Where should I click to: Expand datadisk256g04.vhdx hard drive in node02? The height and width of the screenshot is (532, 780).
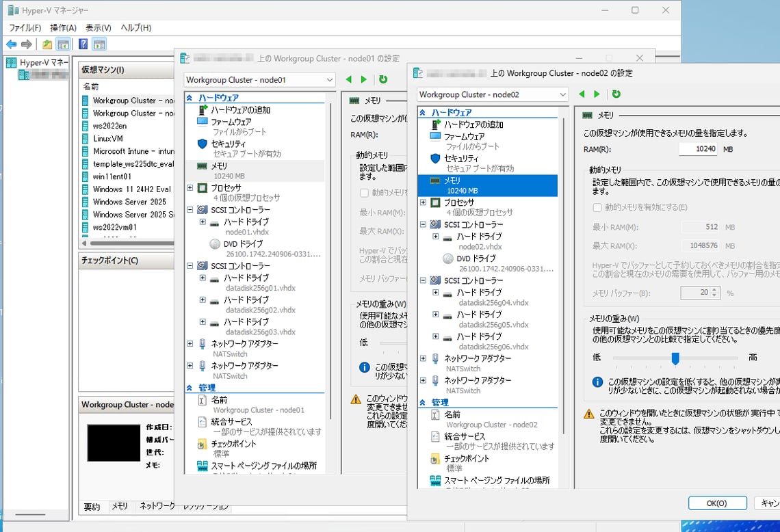436,293
